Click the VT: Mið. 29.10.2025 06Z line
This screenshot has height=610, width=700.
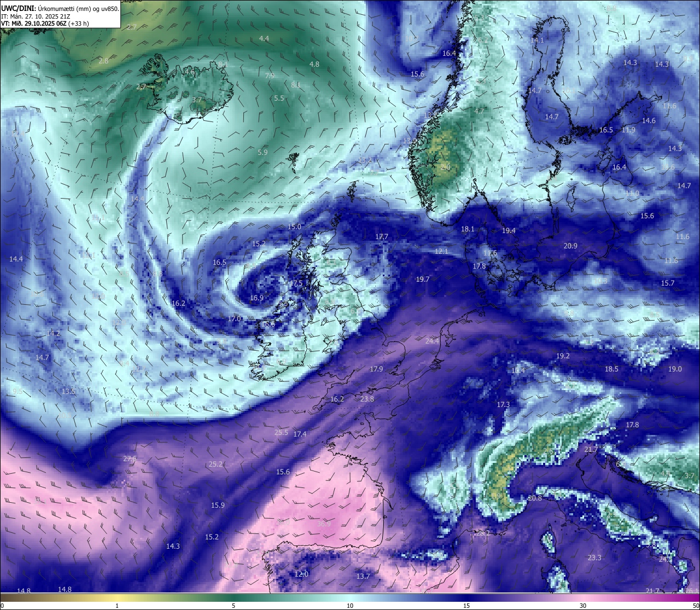coord(45,24)
